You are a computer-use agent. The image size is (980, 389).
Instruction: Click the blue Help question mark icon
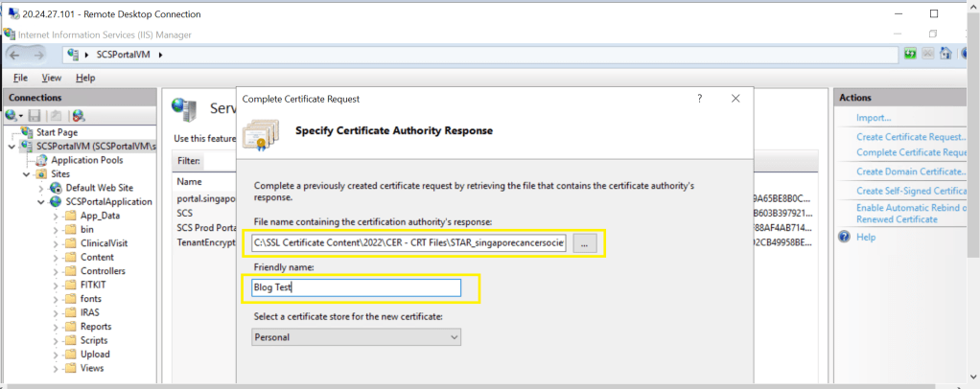(845, 237)
